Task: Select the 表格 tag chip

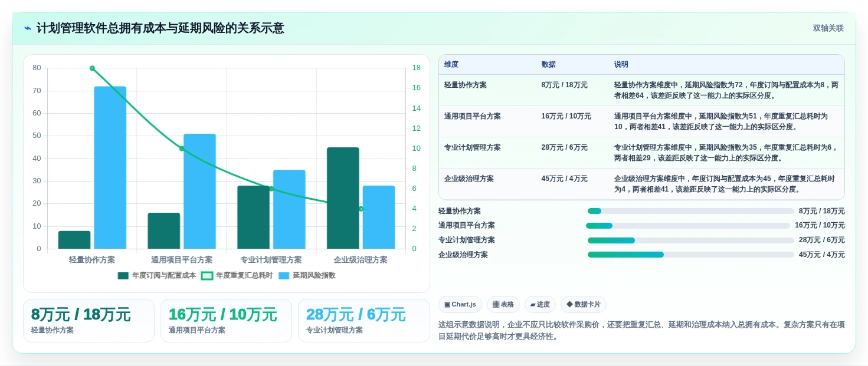Action: click(503, 304)
